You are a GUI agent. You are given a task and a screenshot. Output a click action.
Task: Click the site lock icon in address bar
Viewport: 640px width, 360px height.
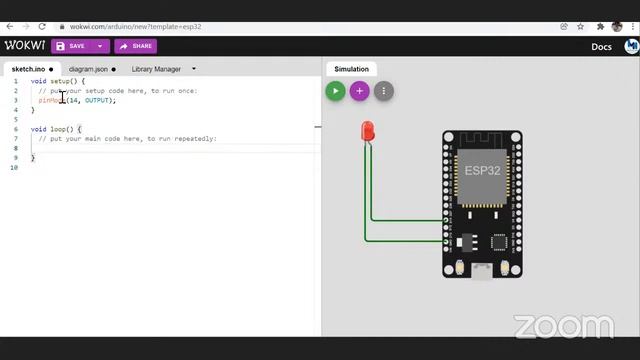point(62,27)
